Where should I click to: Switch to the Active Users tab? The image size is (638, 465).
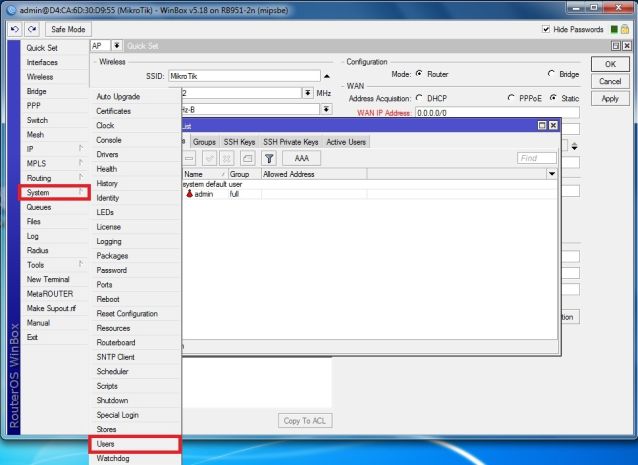coord(346,142)
